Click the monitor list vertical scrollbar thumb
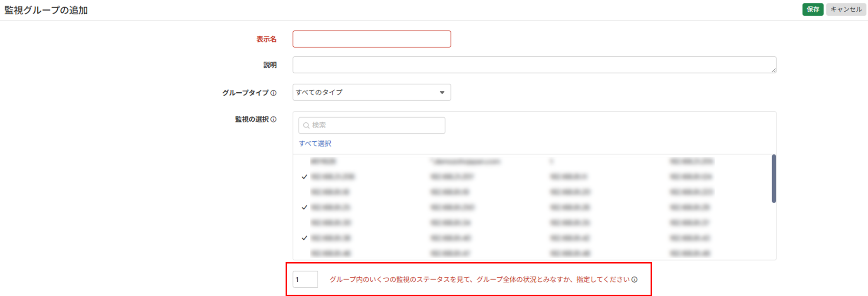 tap(773, 179)
